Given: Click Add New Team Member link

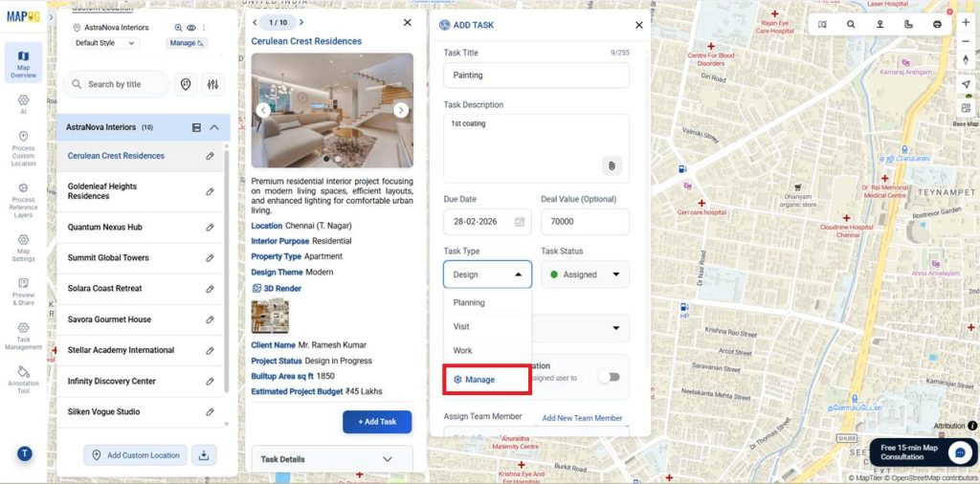Looking at the screenshot, I should [x=582, y=418].
